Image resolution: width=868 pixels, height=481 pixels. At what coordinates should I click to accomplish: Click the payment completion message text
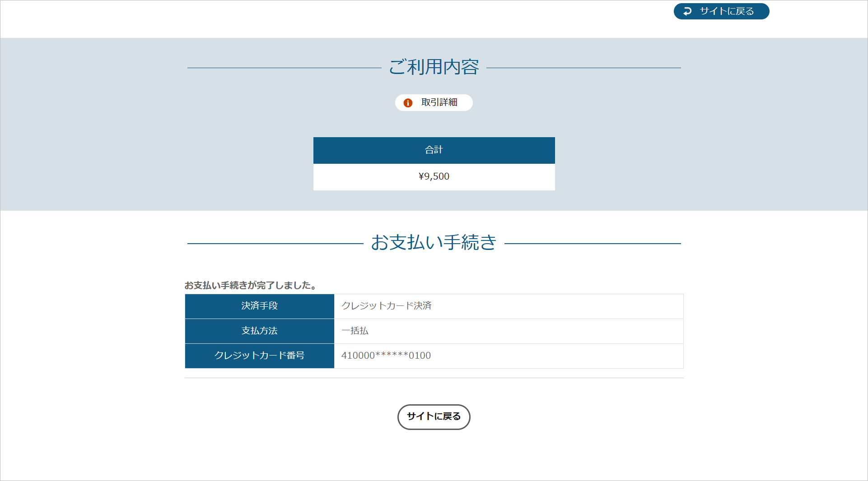point(250,285)
